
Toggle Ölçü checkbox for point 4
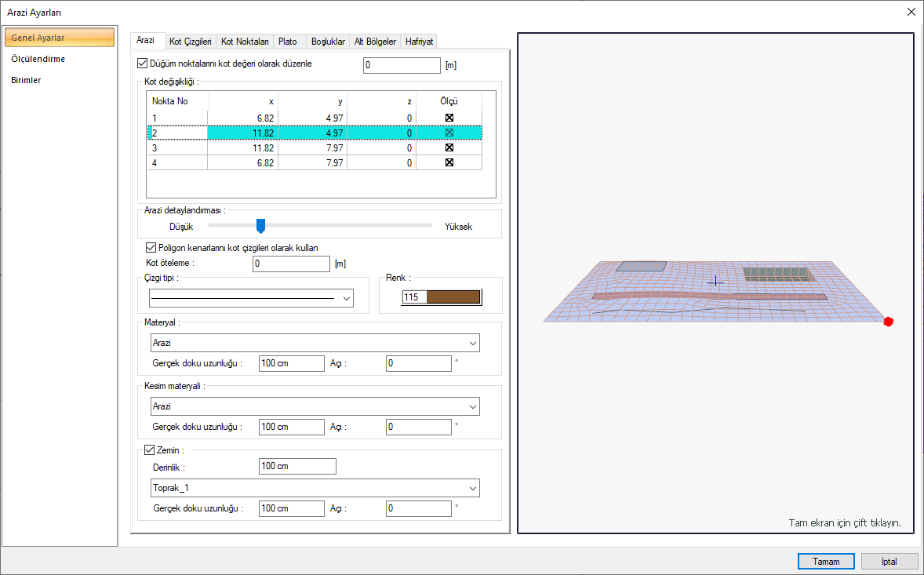point(449,162)
